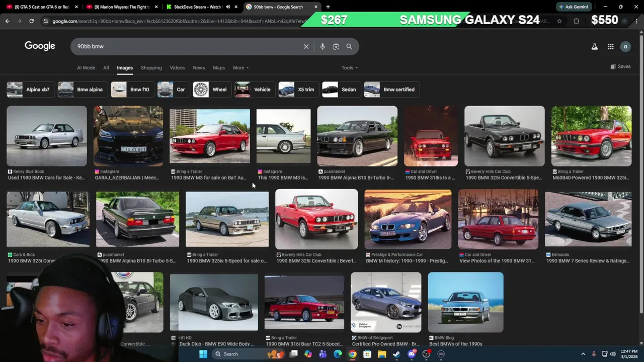The height and width of the screenshot is (362, 644).
Task: Open Task View on the taskbar
Action: tap(293, 354)
